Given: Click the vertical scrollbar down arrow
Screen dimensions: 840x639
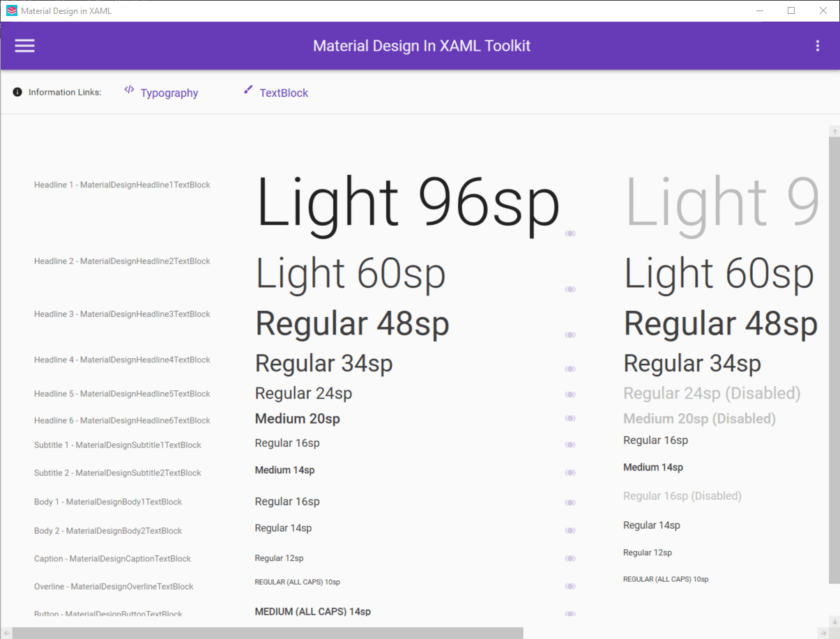Looking at the screenshot, I should pyautogui.click(x=834, y=621).
